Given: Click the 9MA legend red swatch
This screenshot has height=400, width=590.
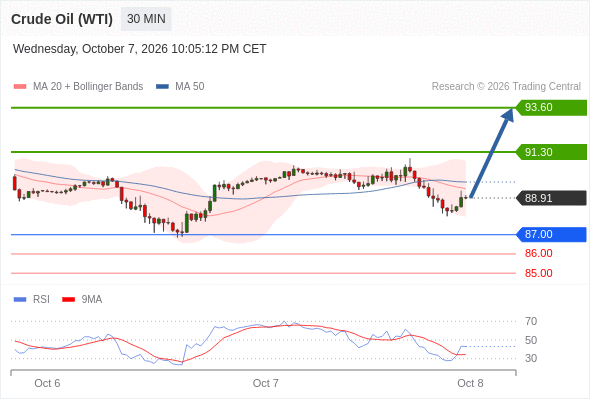Looking at the screenshot, I should coord(68,300).
